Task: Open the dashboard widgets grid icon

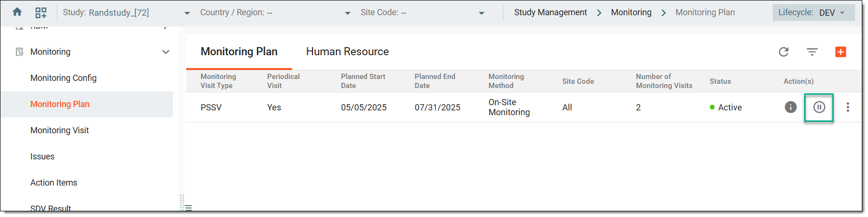Action: (x=41, y=12)
